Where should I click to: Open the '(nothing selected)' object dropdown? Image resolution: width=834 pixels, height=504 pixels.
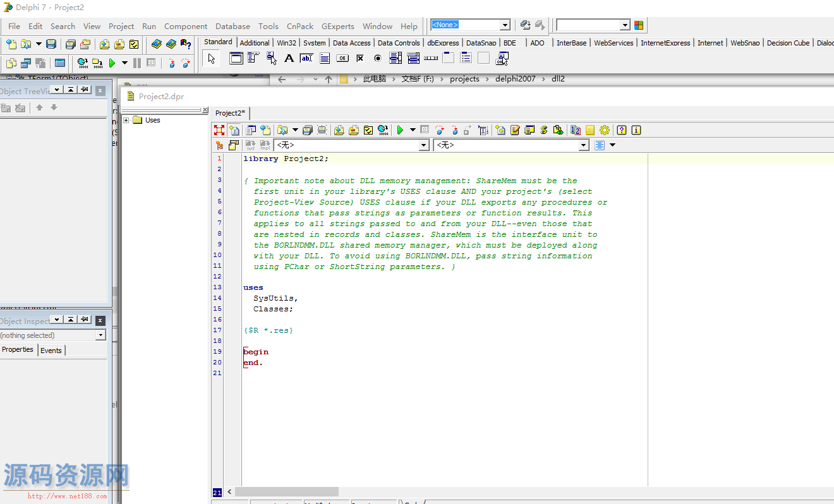(x=100, y=335)
